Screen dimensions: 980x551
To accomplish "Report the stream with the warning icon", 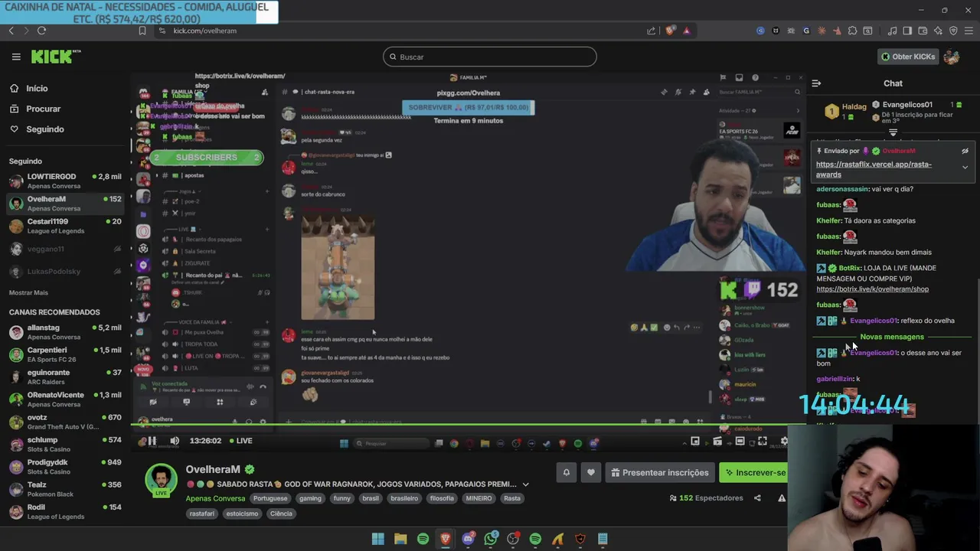I will tap(782, 498).
